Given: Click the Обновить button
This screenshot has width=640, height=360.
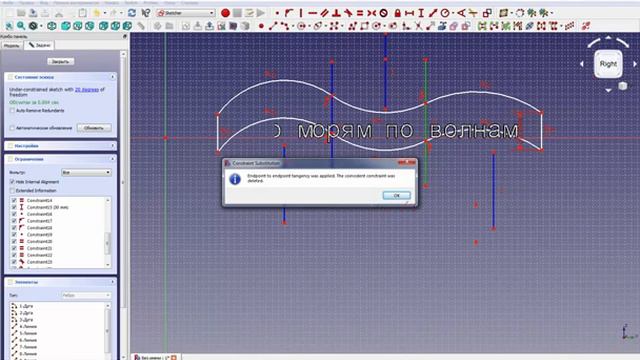Looking at the screenshot, I should (93, 128).
